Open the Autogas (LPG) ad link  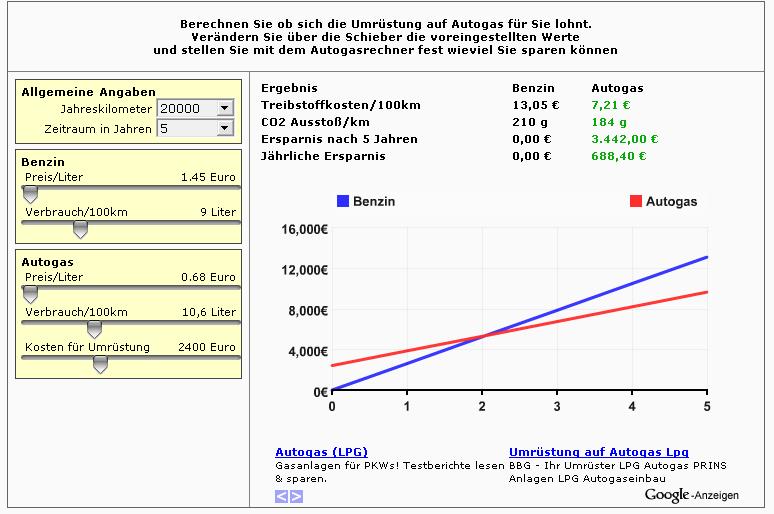point(321,452)
